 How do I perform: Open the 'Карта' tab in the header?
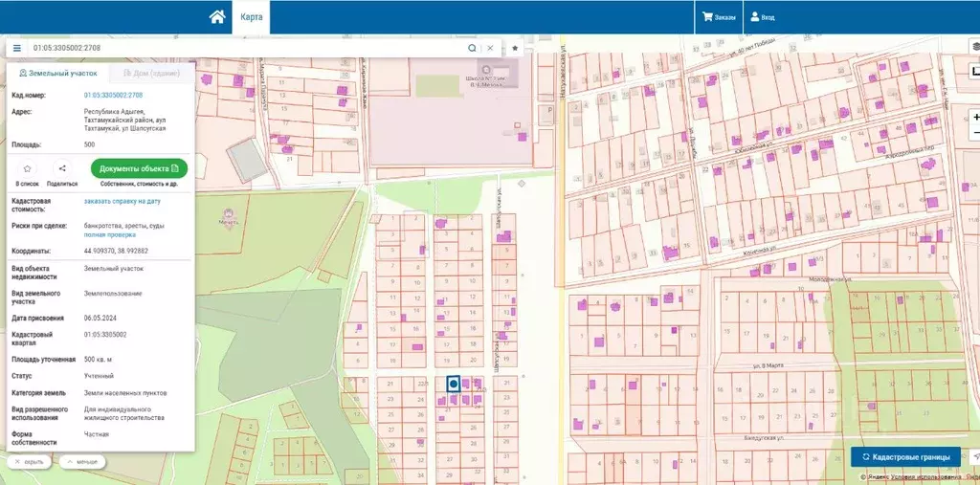[x=251, y=17]
